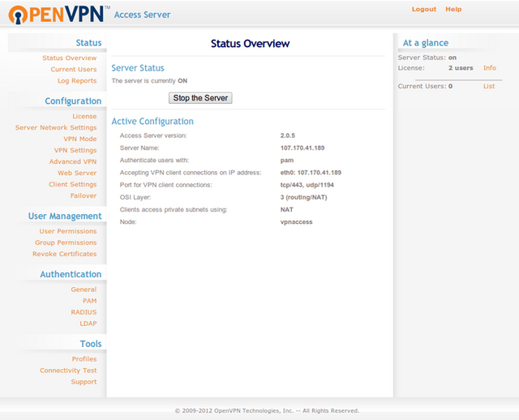
Task: Click 'Clients access private subnets using:' label
Action: tap(174, 210)
